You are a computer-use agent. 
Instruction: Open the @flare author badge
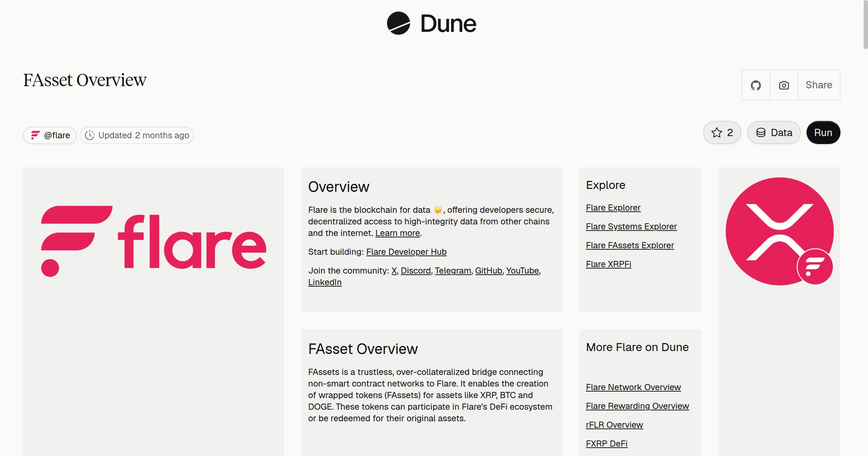tap(50, 135)
